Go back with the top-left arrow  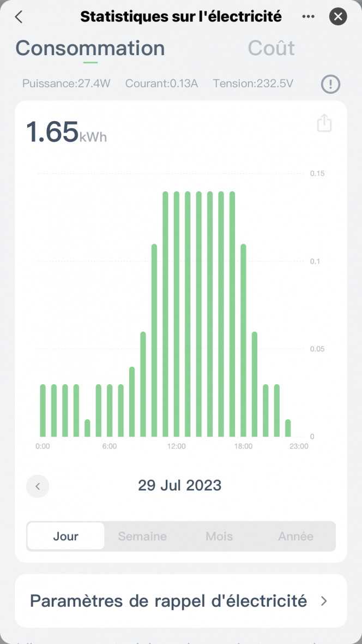click(19, 17)
